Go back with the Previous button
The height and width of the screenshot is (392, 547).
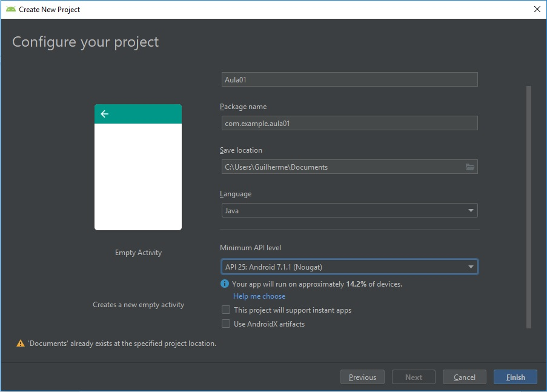point(362,377)
